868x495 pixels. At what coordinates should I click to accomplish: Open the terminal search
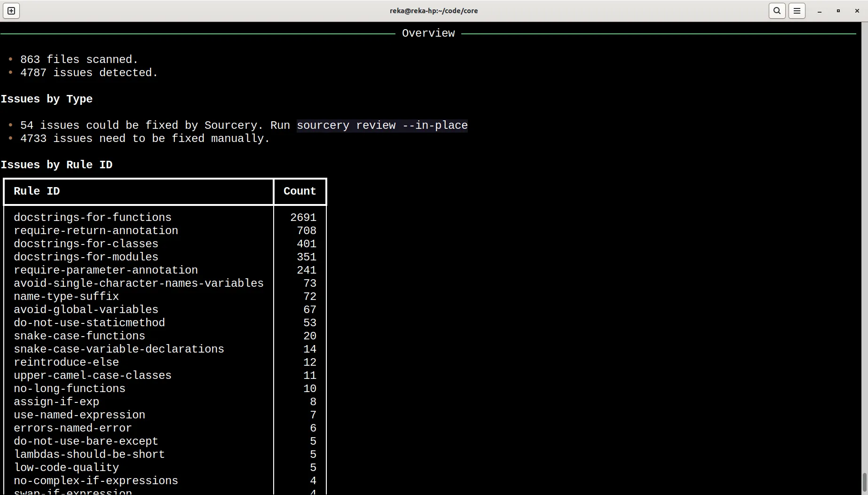[777, 10]
